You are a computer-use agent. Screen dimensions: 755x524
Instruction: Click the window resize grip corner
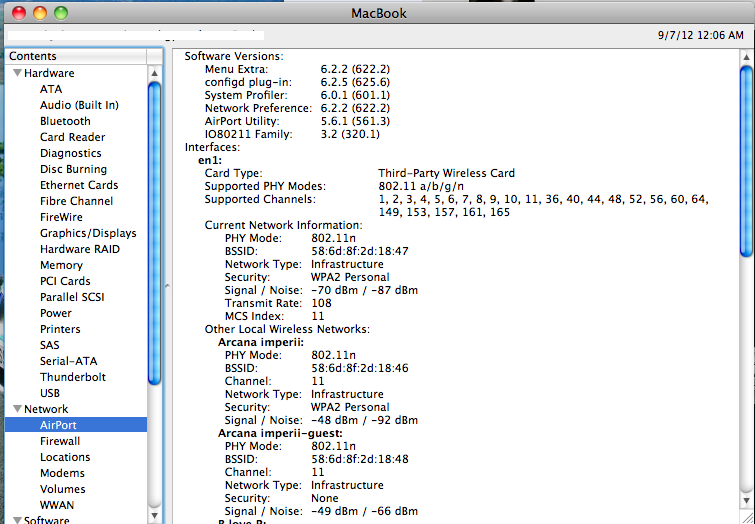point(746,517)
